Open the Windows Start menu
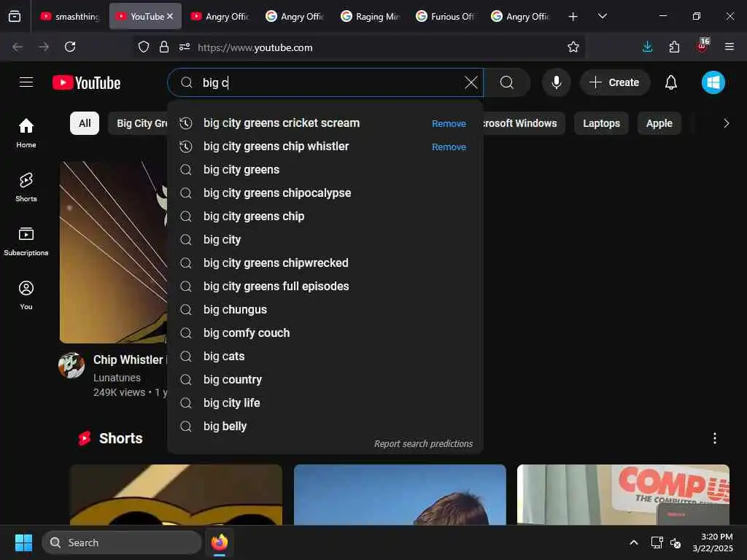Viewport: 747px width, 560px height. (23, 542)
